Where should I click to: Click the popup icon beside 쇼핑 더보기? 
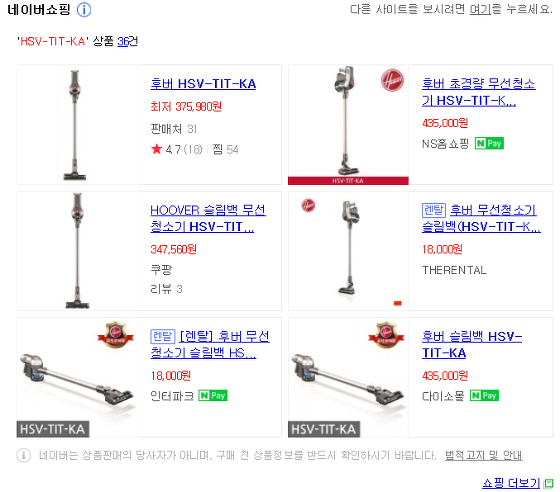point(548,484)
